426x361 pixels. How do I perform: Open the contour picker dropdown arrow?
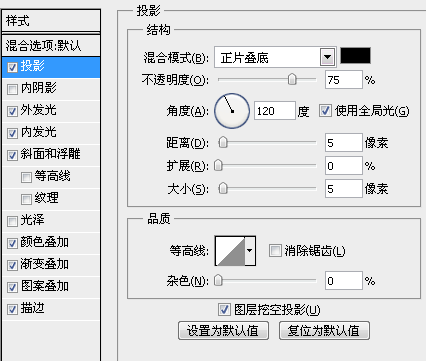pyautogui.click(x=250, y=251)
